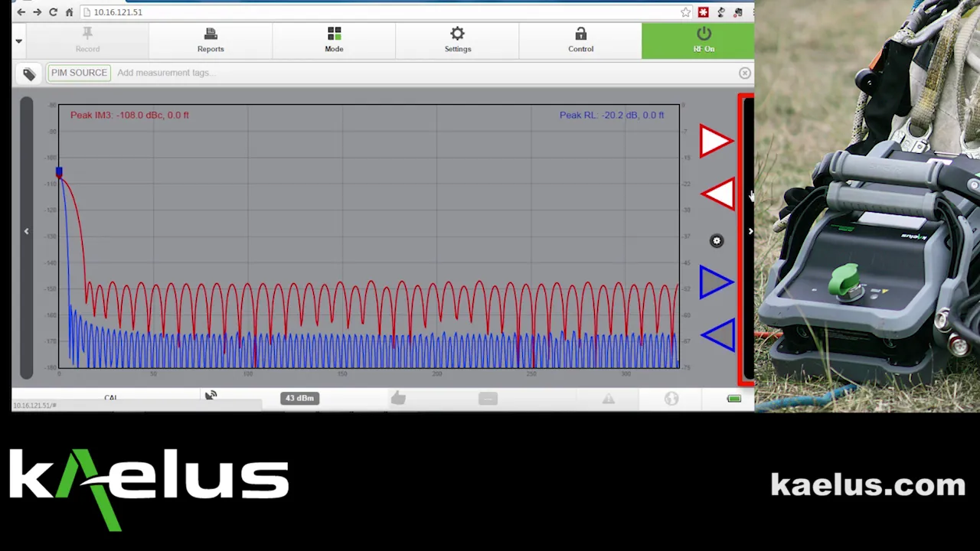Click the globe network status icon
Viewport: 980px width, 551px height.
(671, 399)
